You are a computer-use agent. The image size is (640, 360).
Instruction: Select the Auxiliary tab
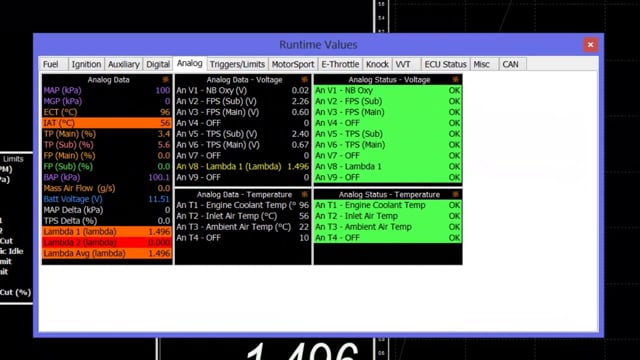click(124, 64)
